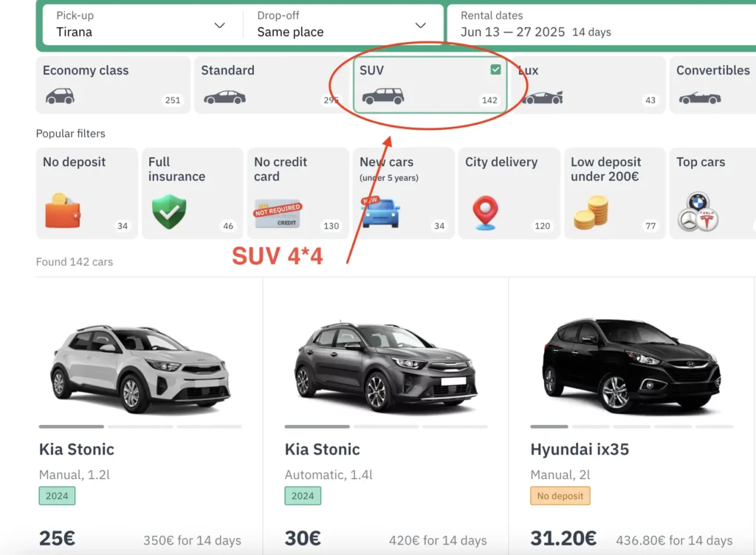Enable the Full insurance filter
The image size is (756, 555).
(x=193, y=193)
